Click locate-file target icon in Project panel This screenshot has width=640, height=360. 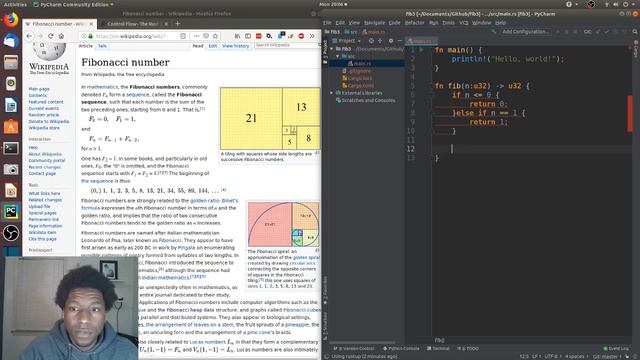tap(371, 41)
